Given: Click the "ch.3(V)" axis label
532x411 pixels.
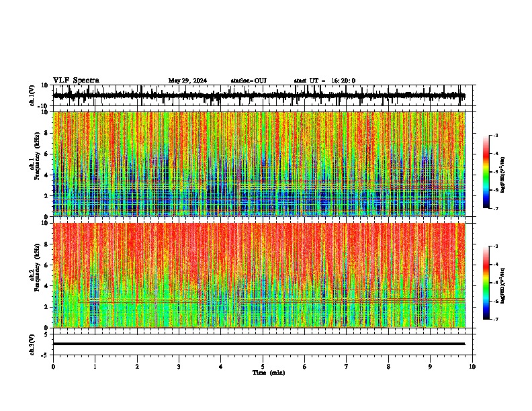Looking at the screenshot, I should (32, 345).
